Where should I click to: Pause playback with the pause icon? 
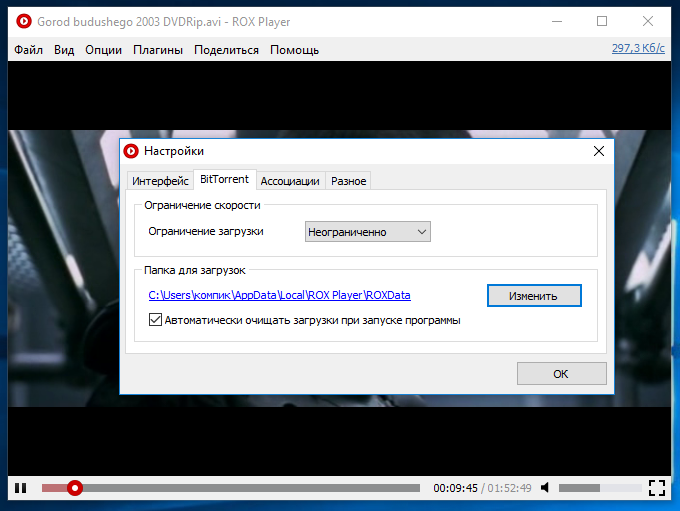[20, 488]
